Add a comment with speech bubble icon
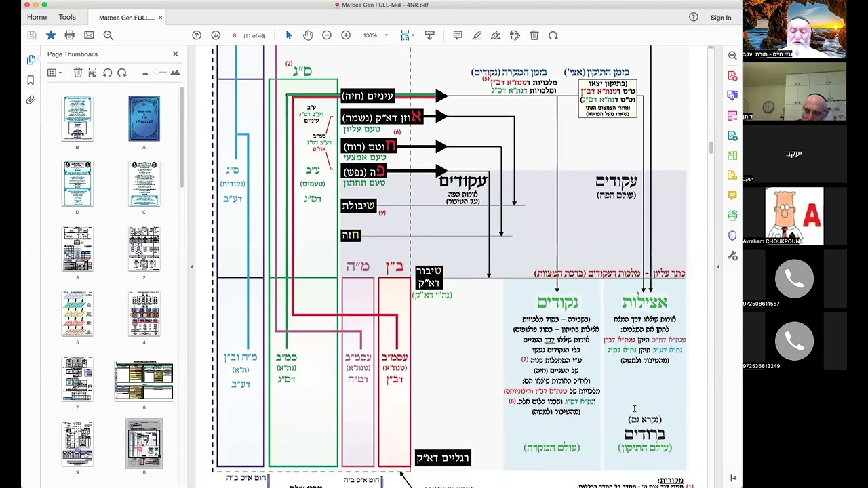Viewport: 868px width, 488px height. (x=458, y=35)
